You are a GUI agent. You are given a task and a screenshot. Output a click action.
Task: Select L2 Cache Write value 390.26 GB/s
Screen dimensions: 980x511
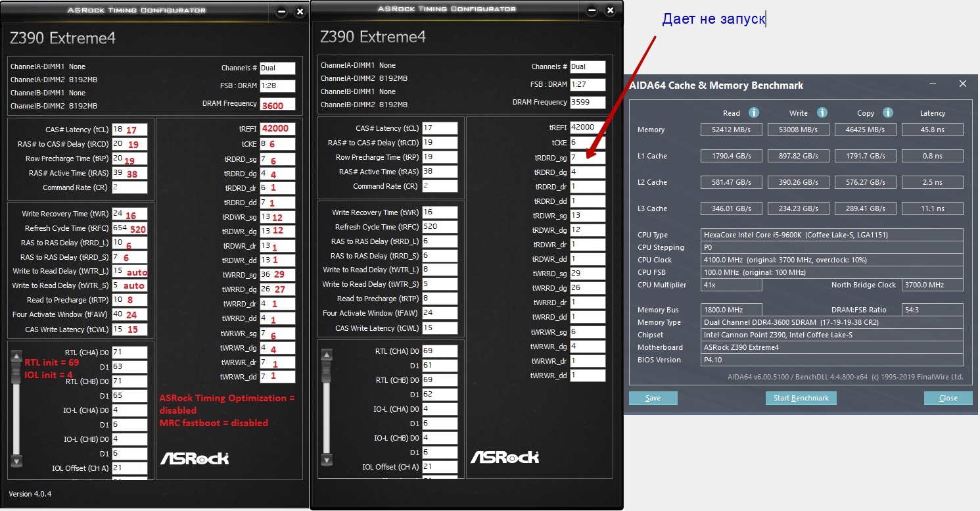[799, 182]
